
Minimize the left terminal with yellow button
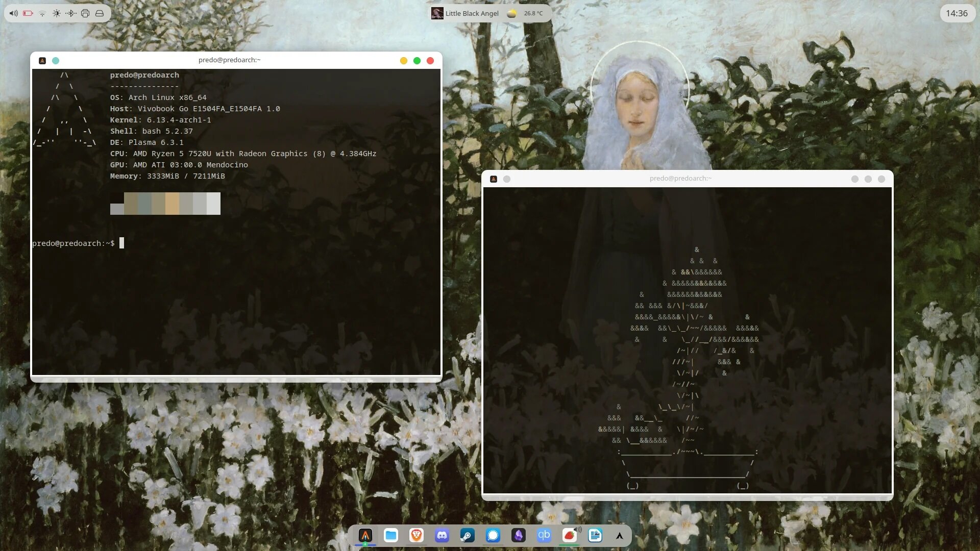[404, 61]
